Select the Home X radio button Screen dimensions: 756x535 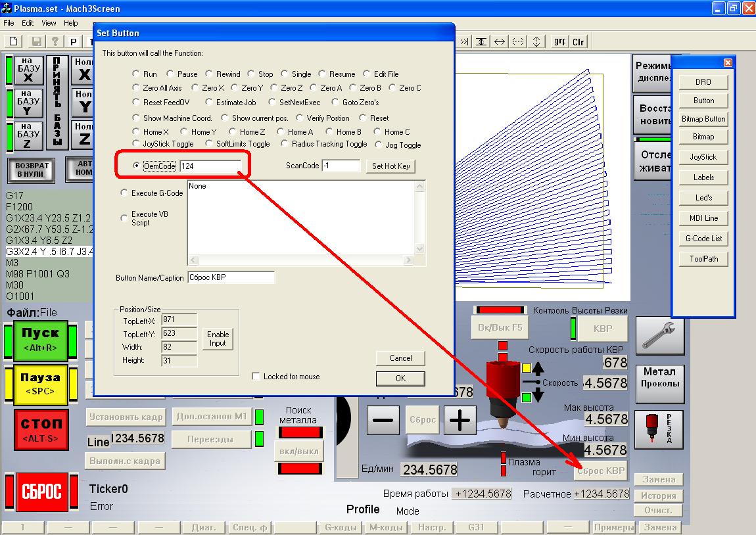click(x=137, y=131)
